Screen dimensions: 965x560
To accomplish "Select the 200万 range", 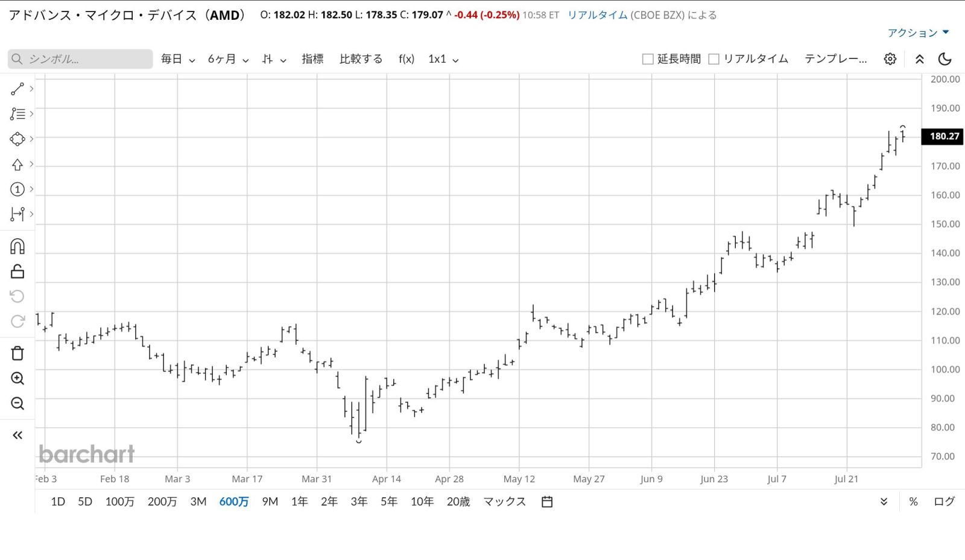I will (x=162, y=502).
